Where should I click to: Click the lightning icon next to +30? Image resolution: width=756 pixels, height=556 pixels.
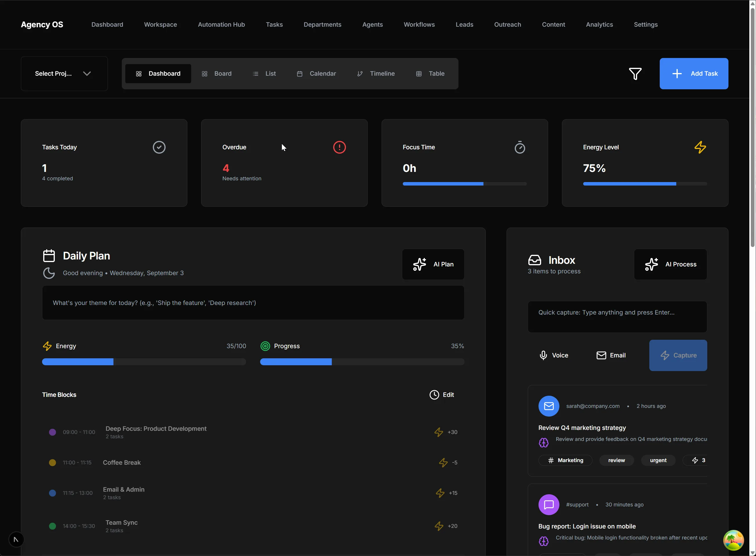pyautogui.click(x=438, y=432)
